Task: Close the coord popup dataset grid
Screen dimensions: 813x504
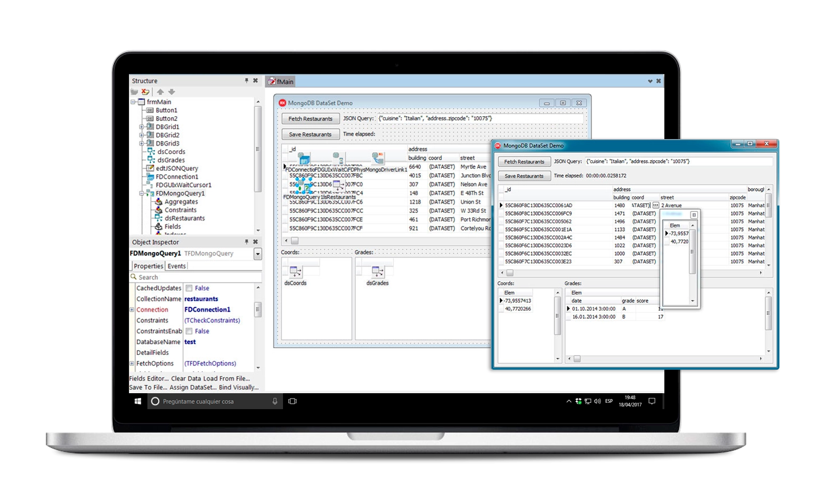Action: (x=694, y=215)
